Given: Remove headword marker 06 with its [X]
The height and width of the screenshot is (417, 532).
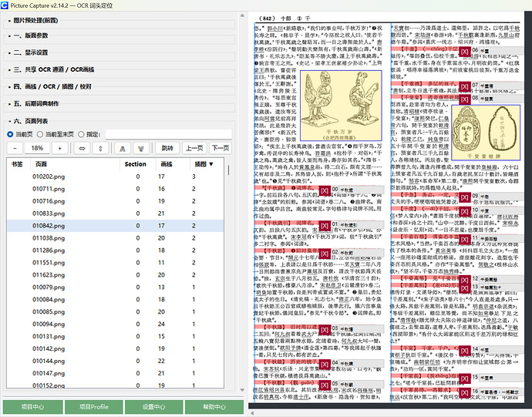Looking at the screenshot, I should [x=464, y=51].
